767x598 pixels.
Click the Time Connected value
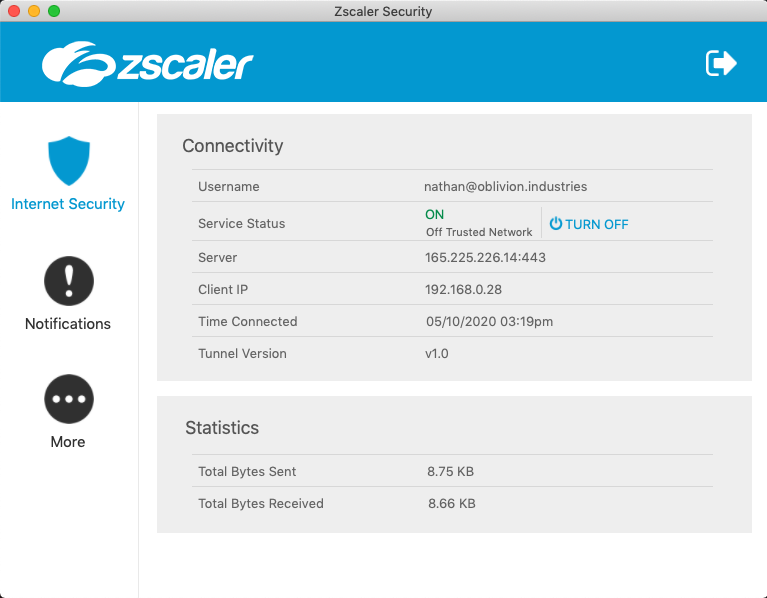coord(489,322)
